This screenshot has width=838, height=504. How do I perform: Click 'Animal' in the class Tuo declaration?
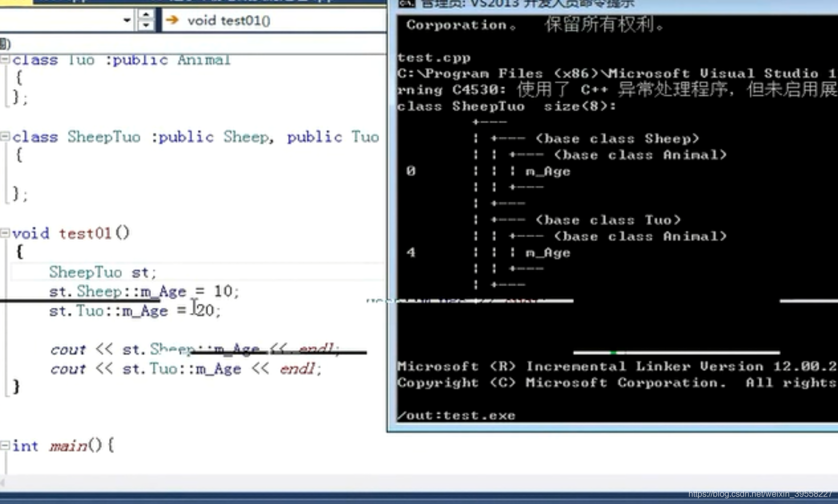(x=204, y=60)
